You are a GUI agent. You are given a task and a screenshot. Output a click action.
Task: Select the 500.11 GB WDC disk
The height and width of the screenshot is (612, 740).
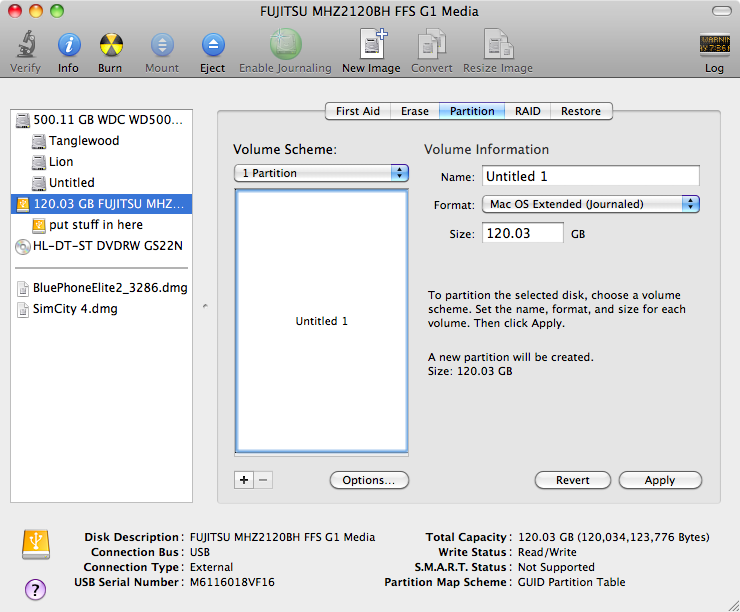pyautogui.click(x=101, y=120)
